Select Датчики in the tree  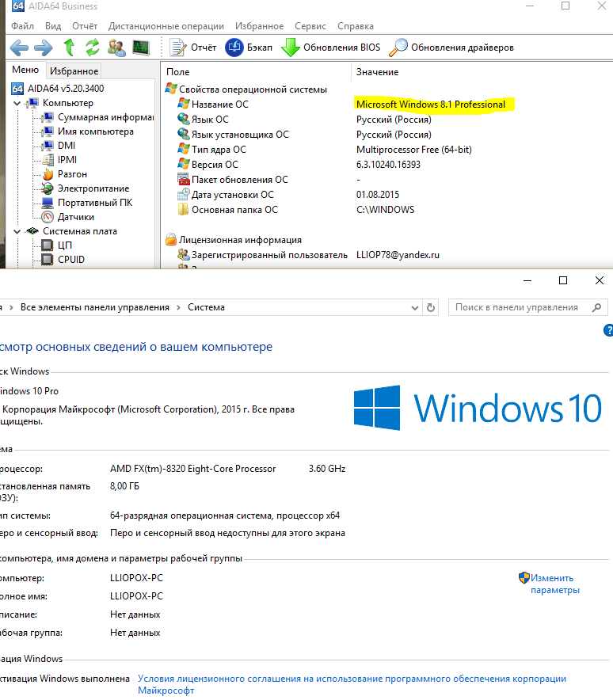pyautogui.click(x=68, y=217)
